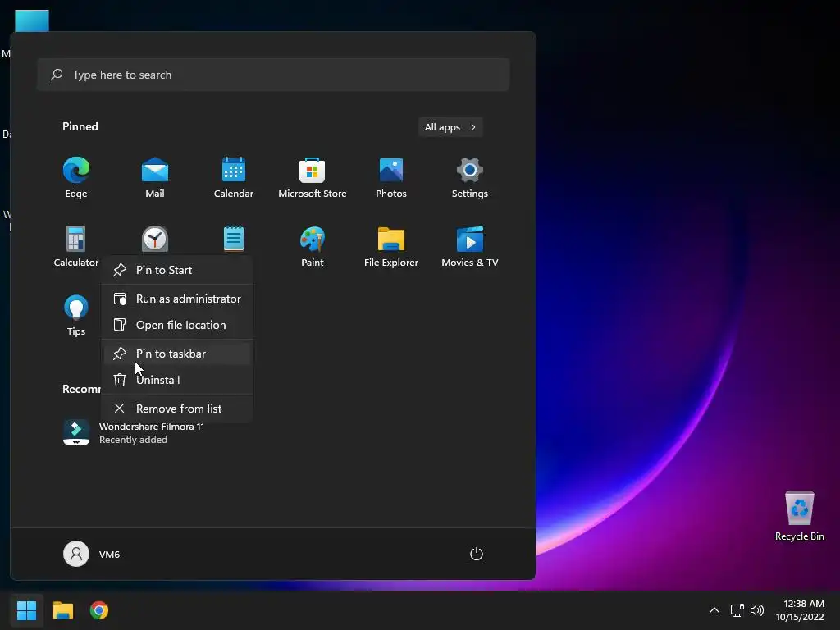Select Run as administrator
Image resolution: width=840 pixels, height=630 pixels.
pos(177,299)
